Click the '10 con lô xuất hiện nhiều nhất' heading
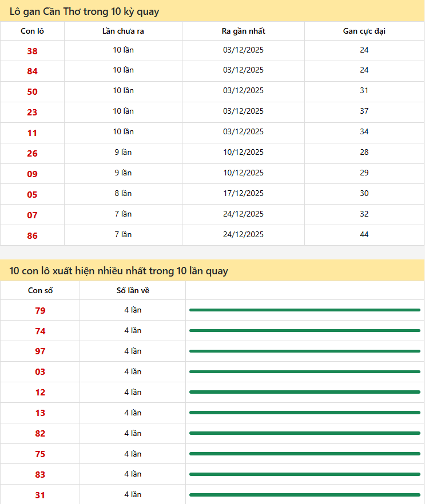425x504 pixels. [x=119, y=271]
